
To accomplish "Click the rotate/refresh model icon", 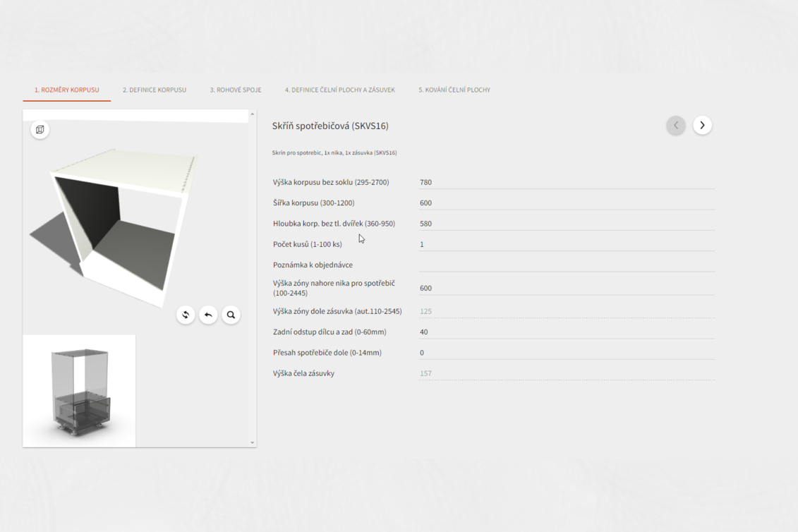I will [x=186, y=315].
